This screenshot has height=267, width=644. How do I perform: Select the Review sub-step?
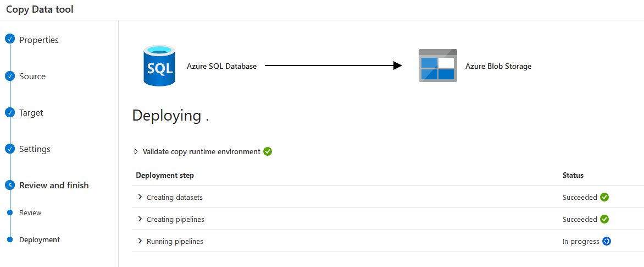click(x=30, y=213)
